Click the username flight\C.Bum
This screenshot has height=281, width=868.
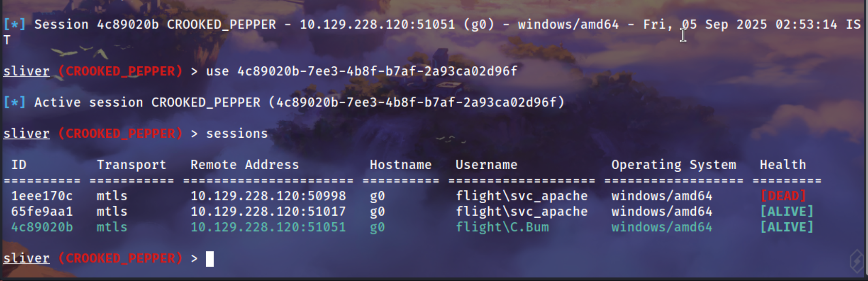click(x=502, y=227)
